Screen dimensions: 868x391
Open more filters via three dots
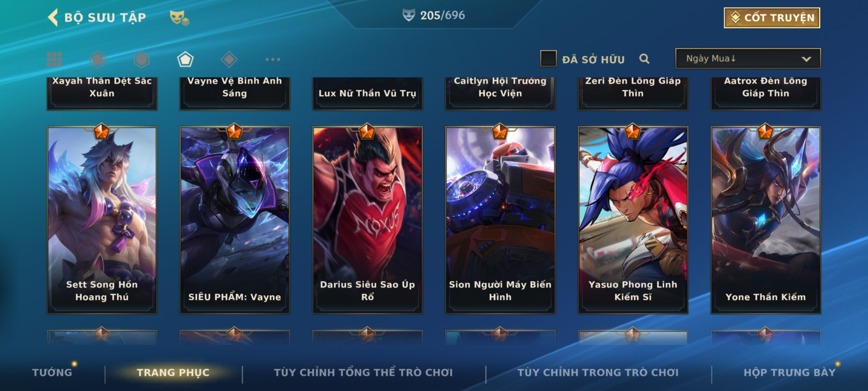(273, 59)
